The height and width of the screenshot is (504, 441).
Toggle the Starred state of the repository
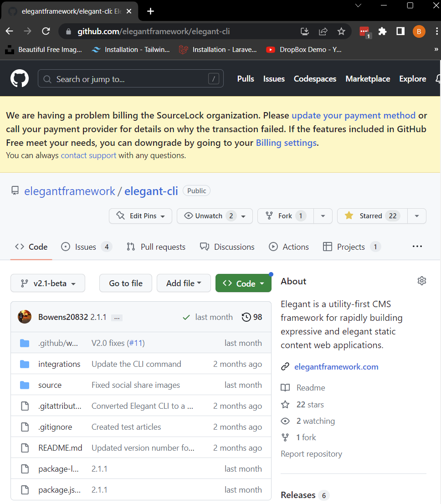[371, 216]
